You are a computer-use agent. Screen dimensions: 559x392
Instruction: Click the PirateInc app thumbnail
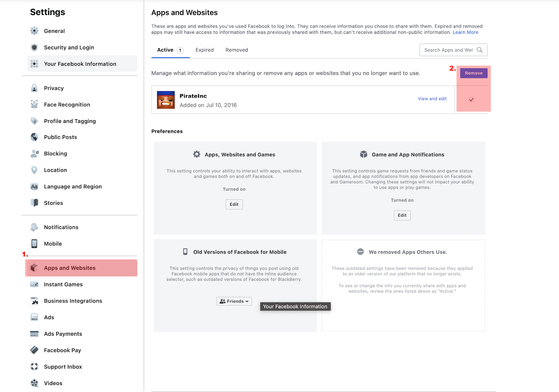(166, 100)
